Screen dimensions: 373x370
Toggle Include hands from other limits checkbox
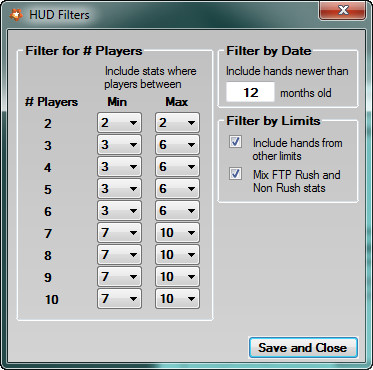[235, 142]
